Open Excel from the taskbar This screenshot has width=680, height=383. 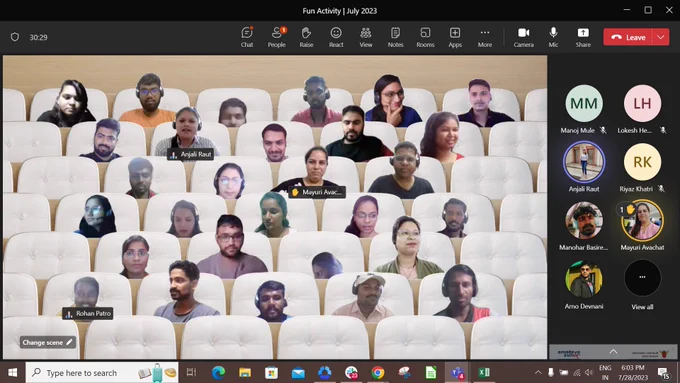pos(484,373)
